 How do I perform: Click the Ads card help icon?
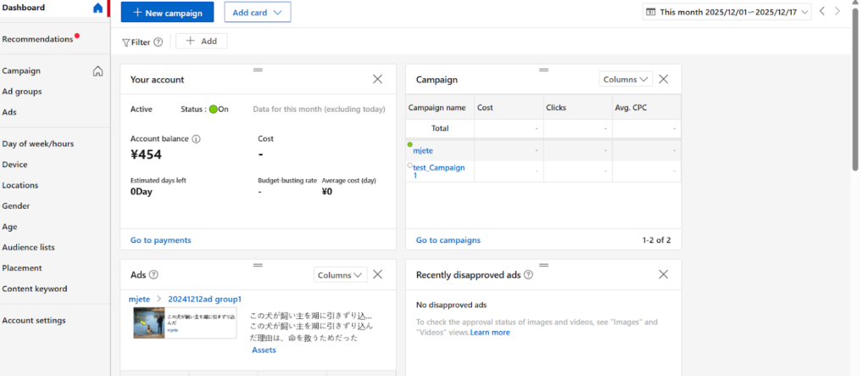pyautogui.click(x=153, y=275)
